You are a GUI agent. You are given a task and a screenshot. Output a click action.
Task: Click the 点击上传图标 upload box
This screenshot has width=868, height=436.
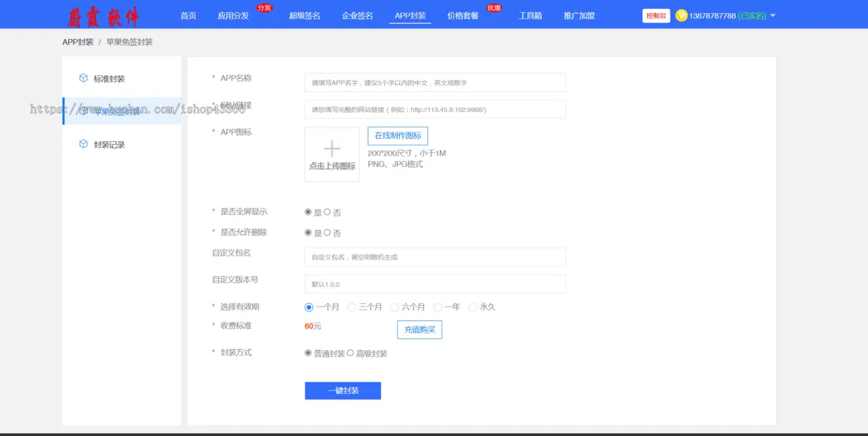[332, 154]
